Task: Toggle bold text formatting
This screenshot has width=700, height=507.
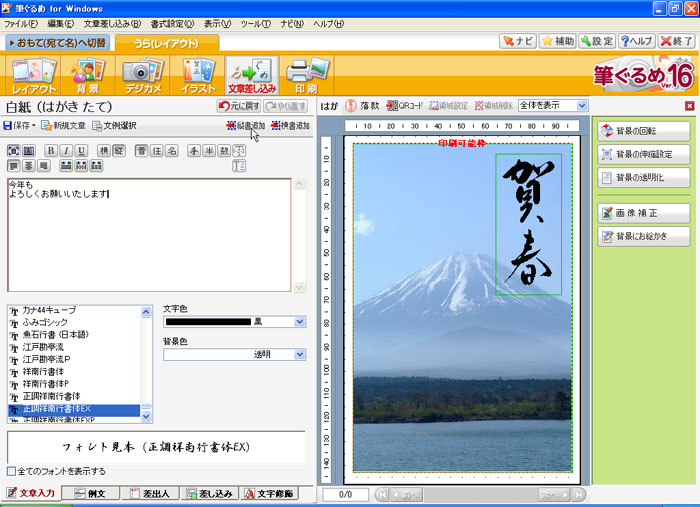Action: 51,150
